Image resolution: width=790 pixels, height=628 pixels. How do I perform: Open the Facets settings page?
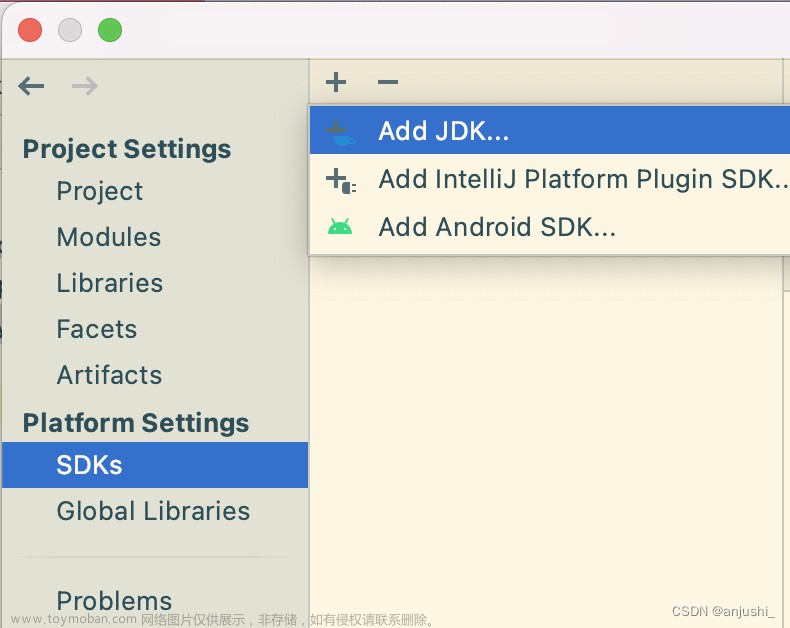97,329
